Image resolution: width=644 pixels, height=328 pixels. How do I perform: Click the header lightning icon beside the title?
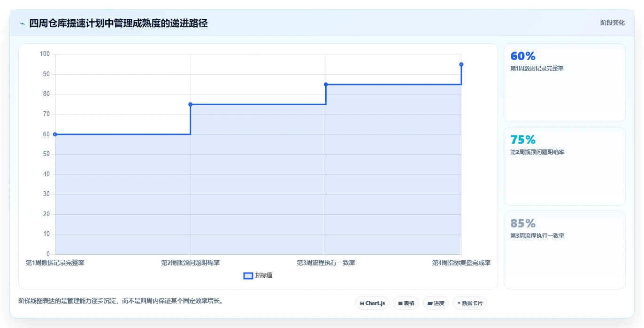[22, 23]
